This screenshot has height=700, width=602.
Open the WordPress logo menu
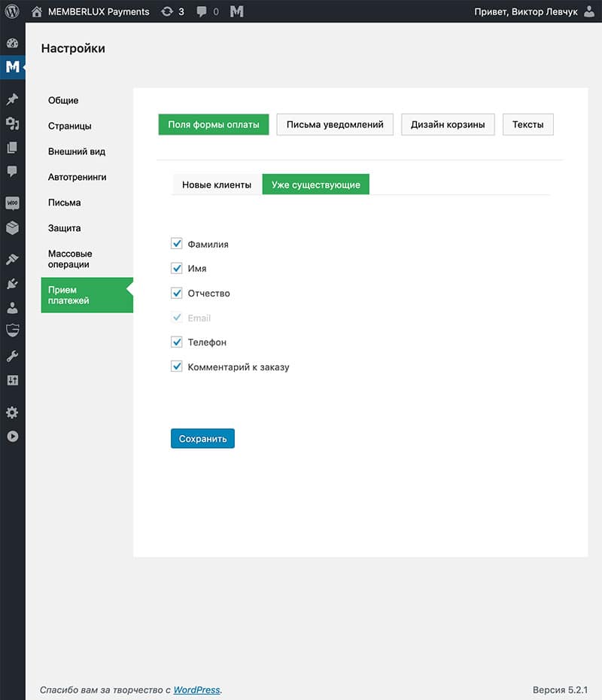pos(12,11)
